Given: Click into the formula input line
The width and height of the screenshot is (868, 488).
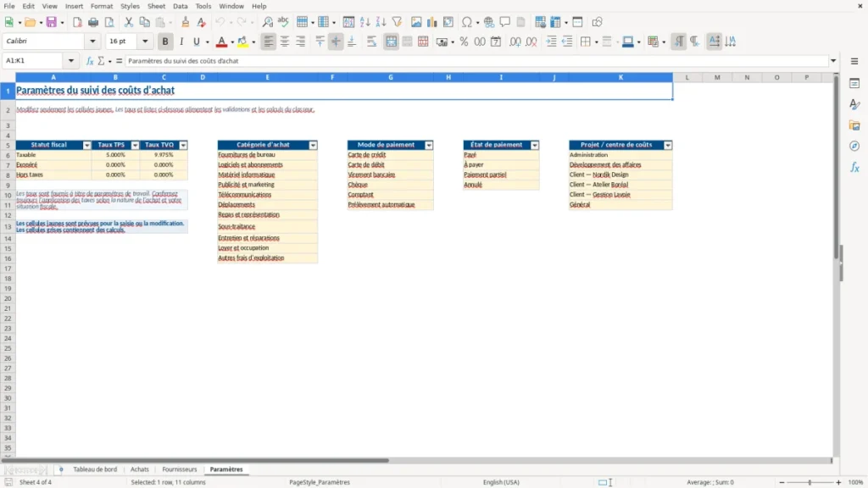Looking at the screenshot, I should [478, 61].
